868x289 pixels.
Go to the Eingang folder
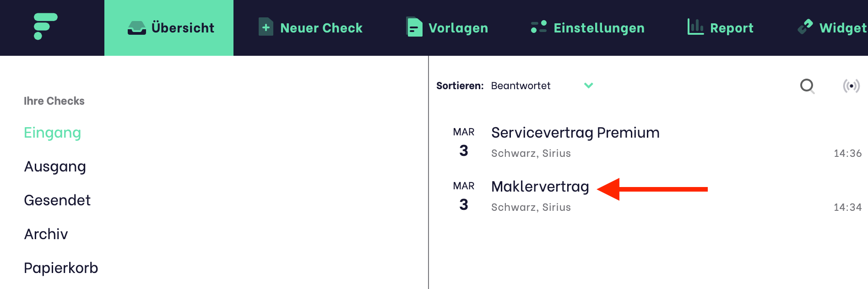click(x=53, y=133)
